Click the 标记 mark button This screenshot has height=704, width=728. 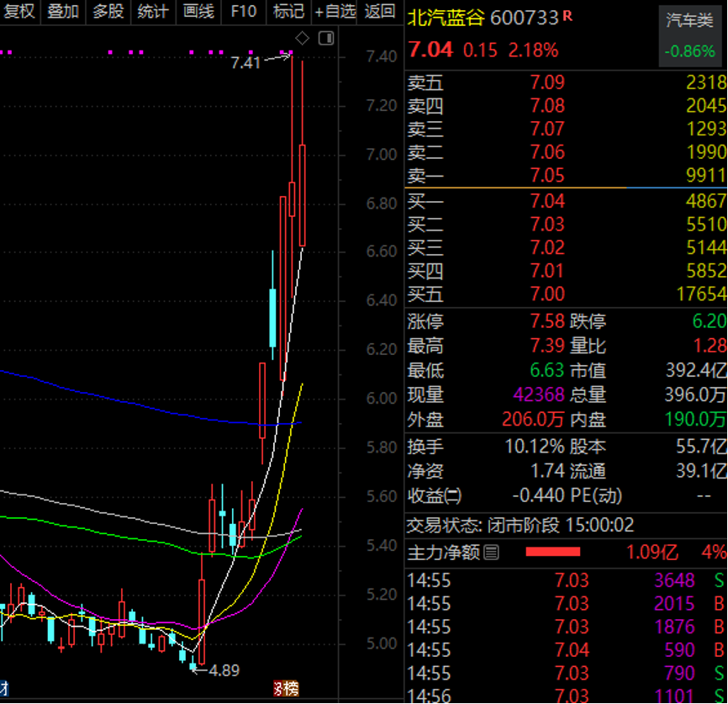[289, 11]
